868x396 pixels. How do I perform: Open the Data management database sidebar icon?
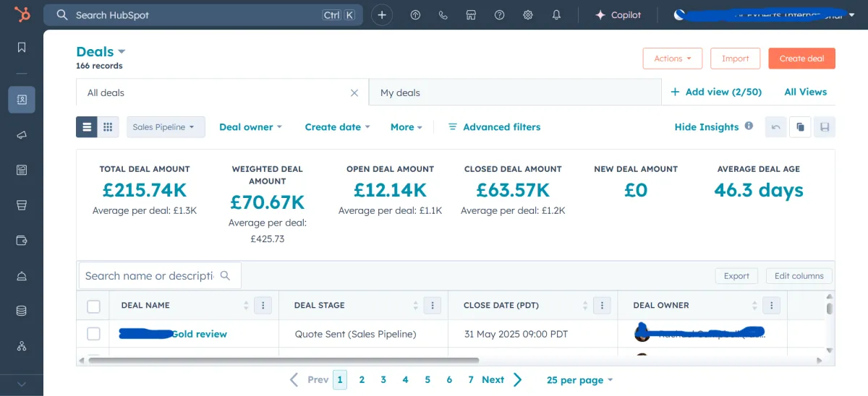(22, 311)
